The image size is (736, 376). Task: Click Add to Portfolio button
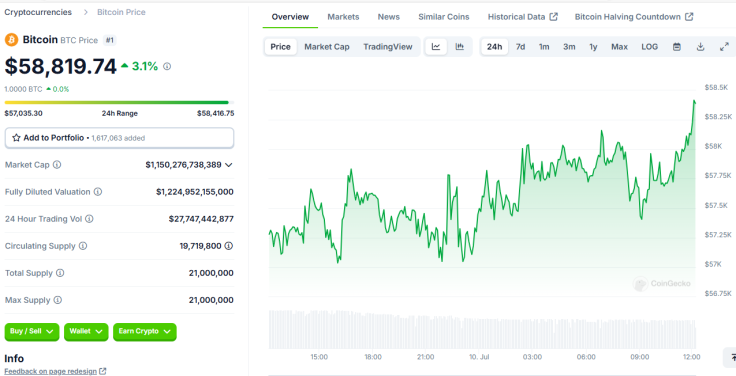pyautogui.click(x=119, y=138)
